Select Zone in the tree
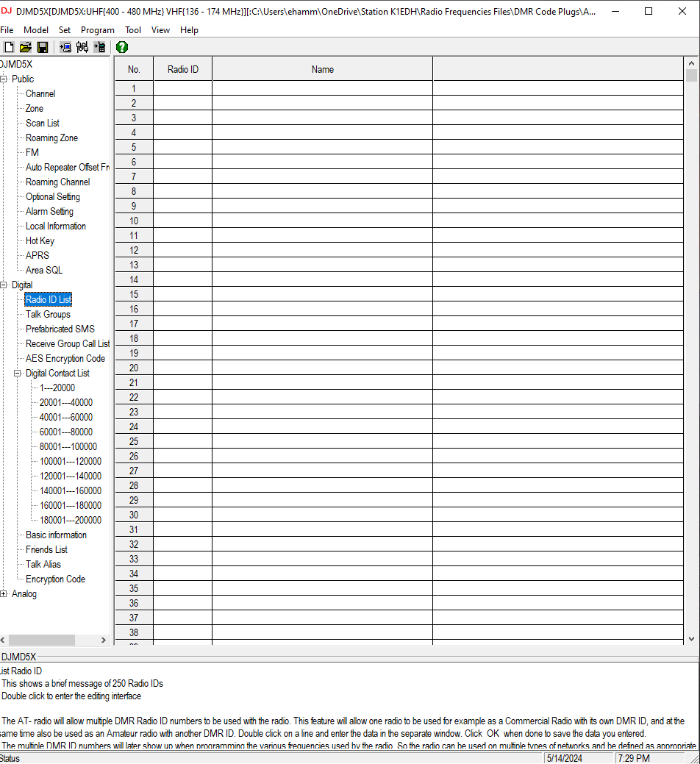Image resolution: width=700 pixels, height=764 pixels. pos(34,108)
